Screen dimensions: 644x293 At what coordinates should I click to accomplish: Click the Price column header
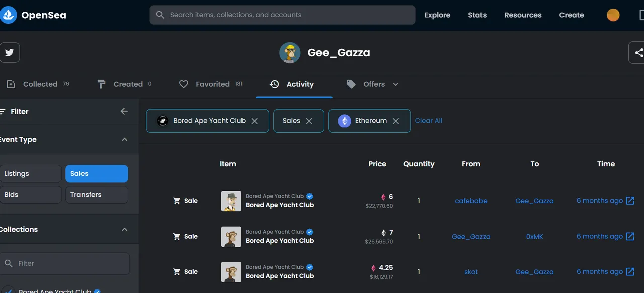377,164
